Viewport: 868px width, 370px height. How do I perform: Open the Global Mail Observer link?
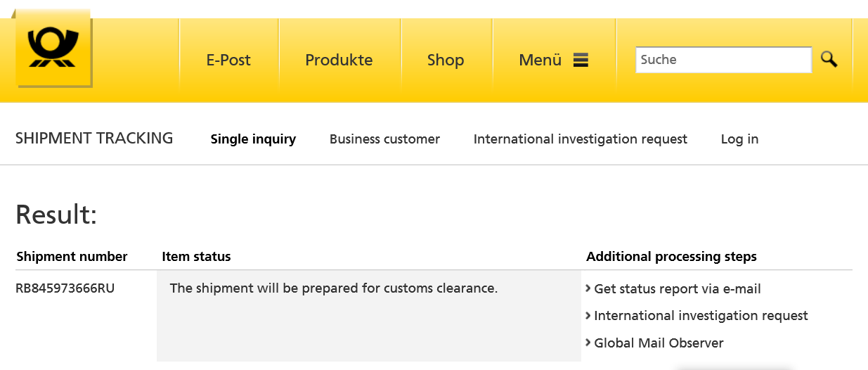pyautogui.click(x=659, y=343)
